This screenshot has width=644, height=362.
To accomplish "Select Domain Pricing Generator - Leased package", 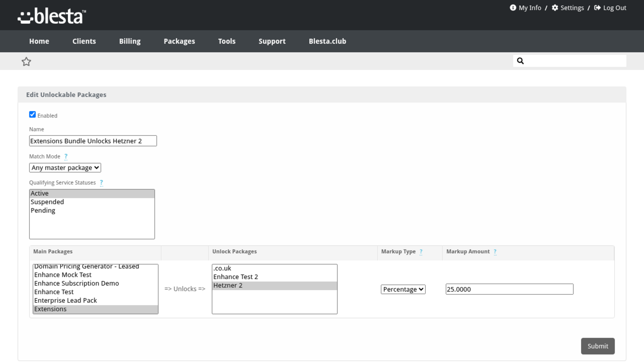I will 95,267.
